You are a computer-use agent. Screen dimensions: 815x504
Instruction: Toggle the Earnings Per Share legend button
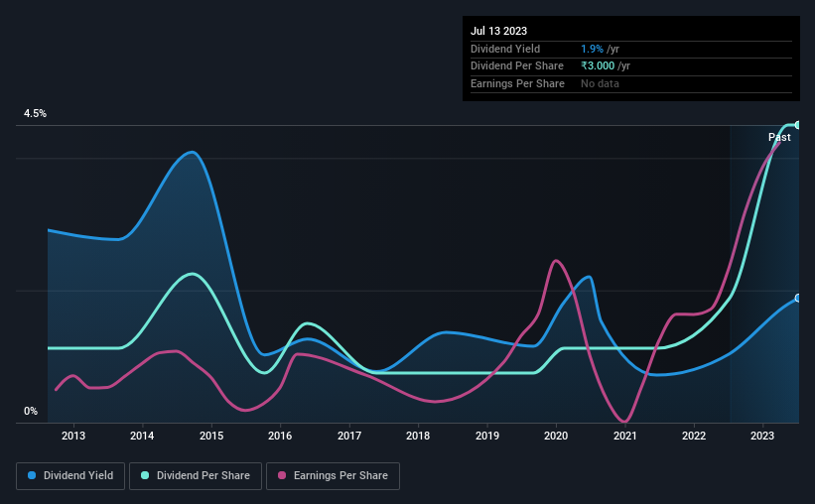[333, 476]
